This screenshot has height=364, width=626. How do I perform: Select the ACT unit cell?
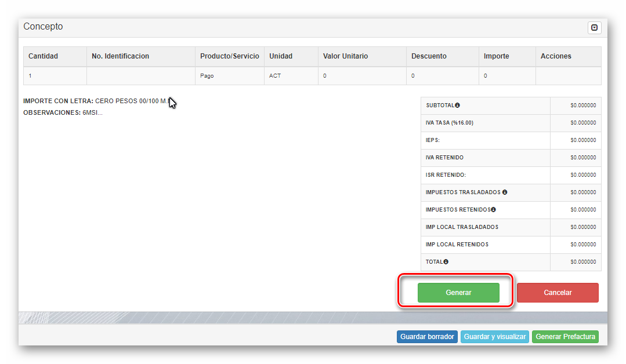(291, 76)
